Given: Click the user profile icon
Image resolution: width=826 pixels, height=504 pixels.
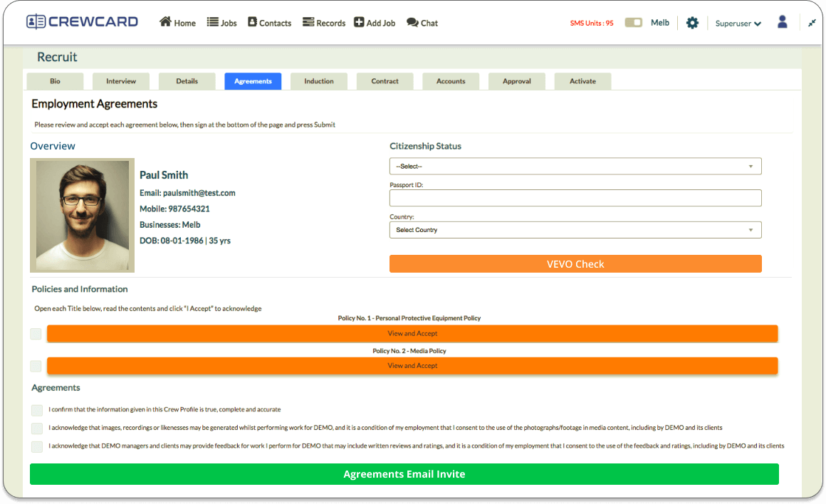Looking at the screenshot, I should [782, 22].
